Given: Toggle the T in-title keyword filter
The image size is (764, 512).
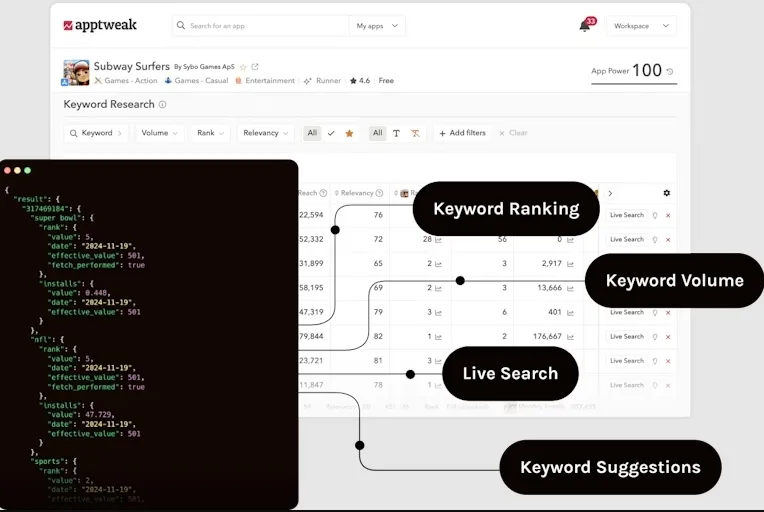Looking at the screenshot, I should pyautogui.click(x=396, y=133).
